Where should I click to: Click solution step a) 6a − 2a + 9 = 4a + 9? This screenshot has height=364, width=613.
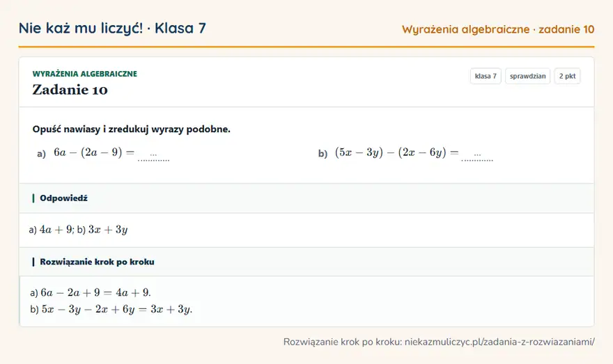click(x=91, y=292)
